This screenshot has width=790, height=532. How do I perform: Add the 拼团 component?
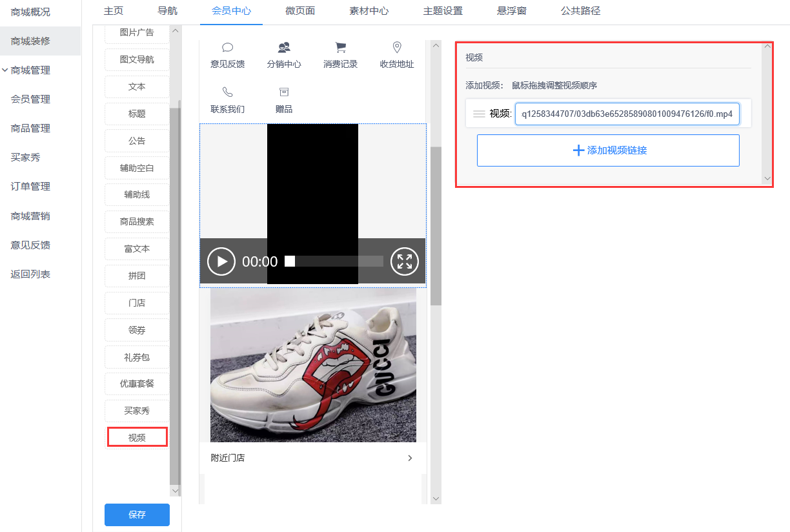coord(137,276)
